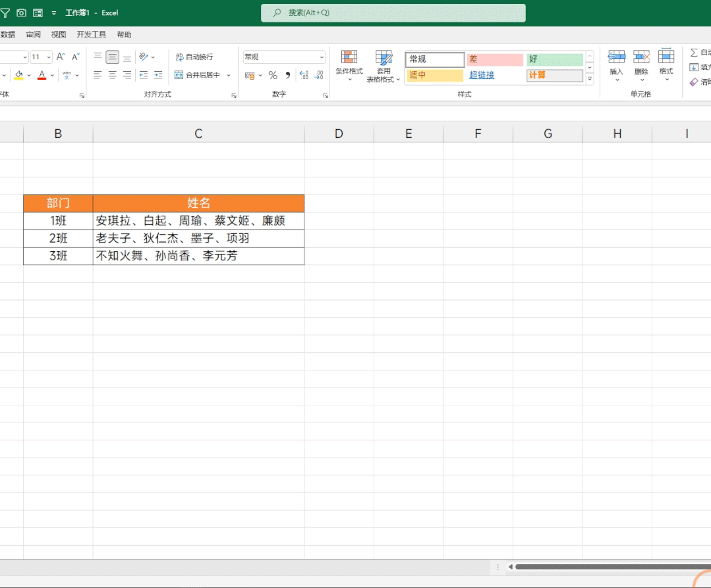711x588 pixels.
Task: Decrease font size with smaller A icon
Action: click(x=76, y=57)
